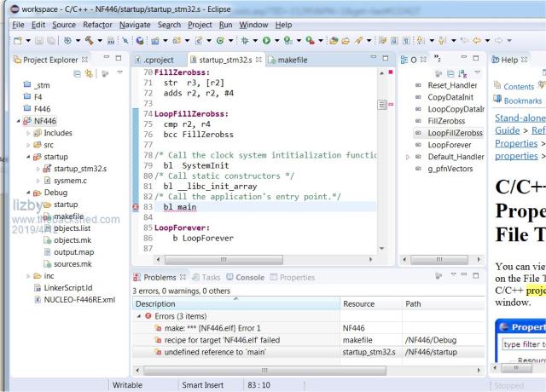
Task: Open the Project menu
Action: click(x=200, y=26)
